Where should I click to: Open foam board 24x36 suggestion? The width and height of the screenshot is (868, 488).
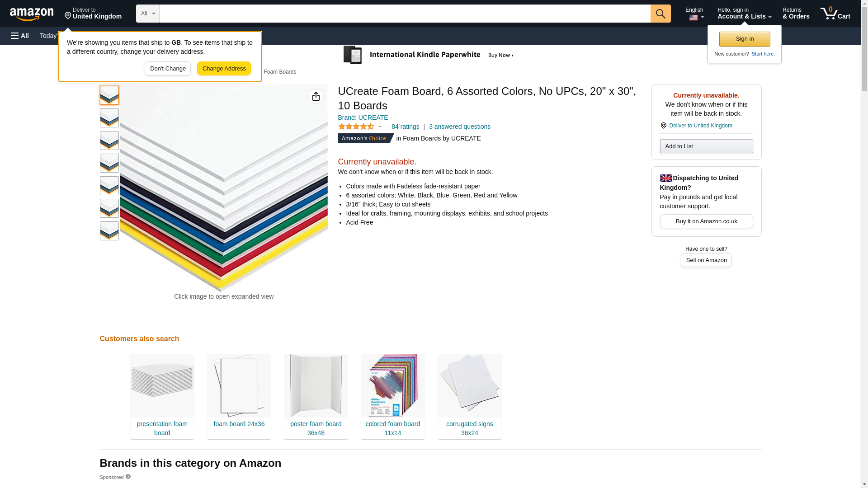point(239,424)
